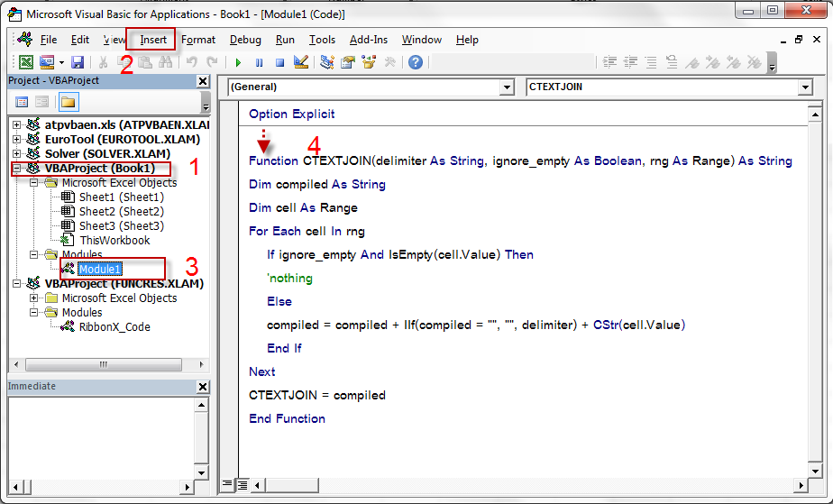This screenshot has width=833, height=504.
Task: Collapse Modules folder under Book1
Action: pyautogui.click(x=34, y=255)
